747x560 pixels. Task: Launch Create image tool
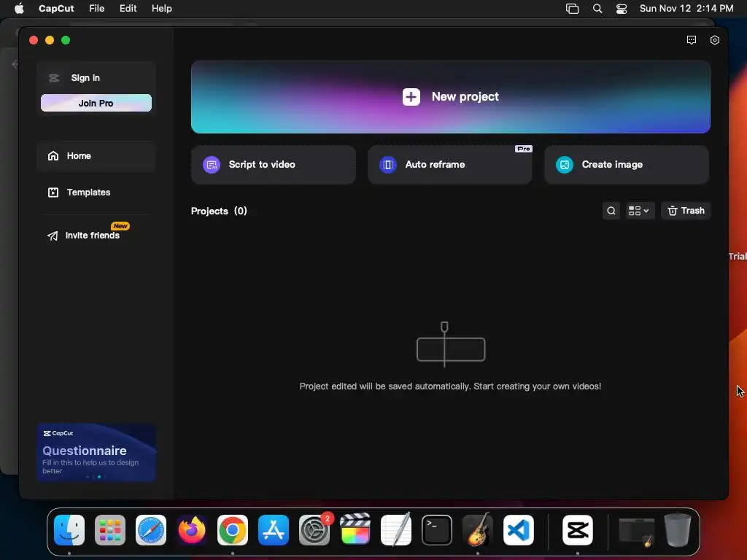(x=627, y=165)
